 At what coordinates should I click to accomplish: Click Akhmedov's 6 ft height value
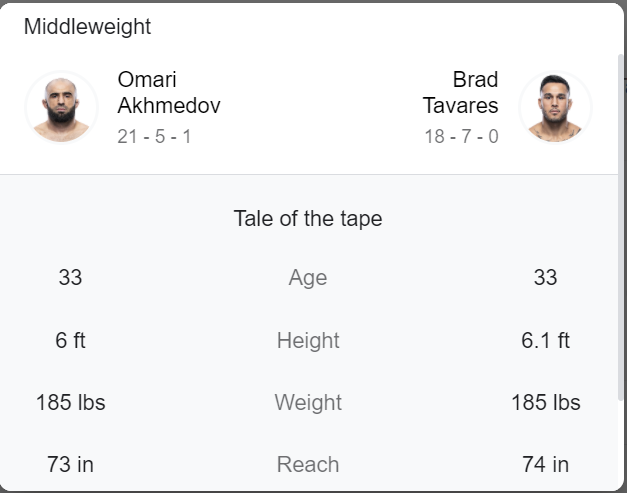(x=70, y=341)
